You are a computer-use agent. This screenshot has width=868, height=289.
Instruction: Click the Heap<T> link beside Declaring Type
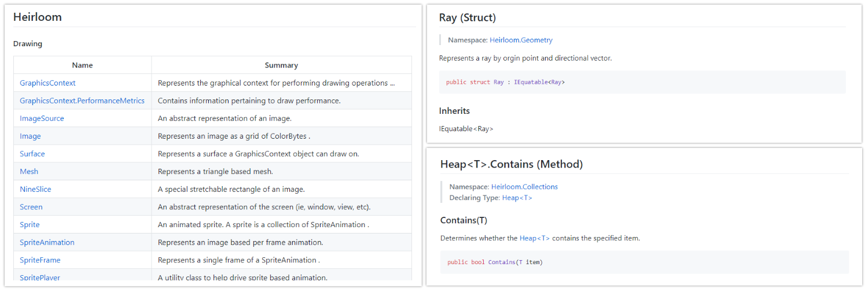[517, 198]
